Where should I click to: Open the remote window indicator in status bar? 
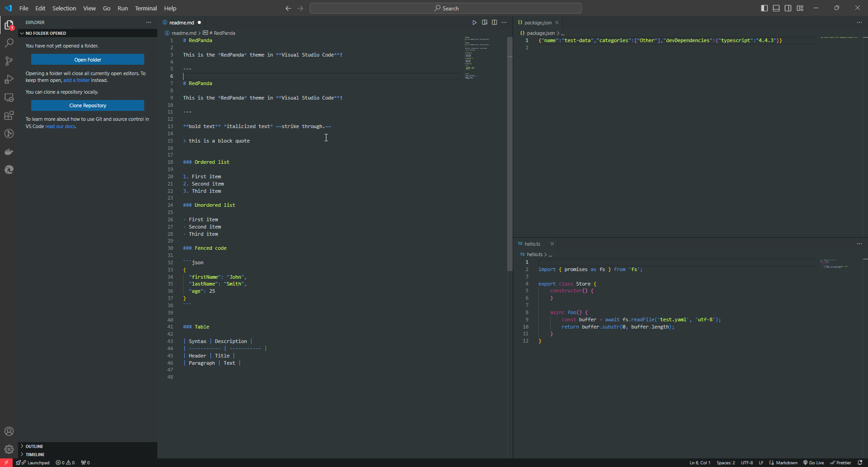[6, 462]
